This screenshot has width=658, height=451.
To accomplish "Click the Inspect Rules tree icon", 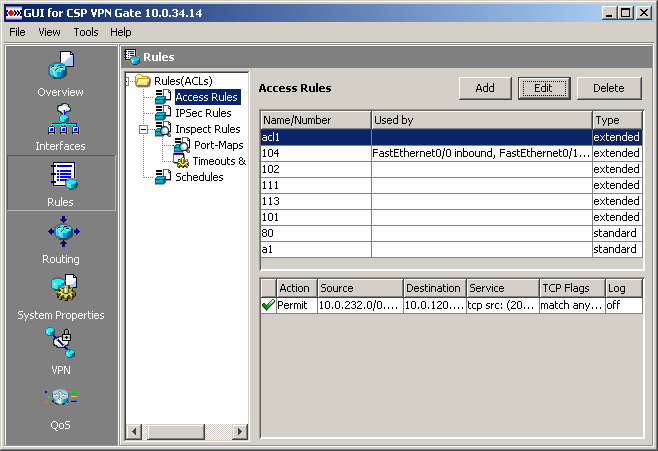I will 162,129.
